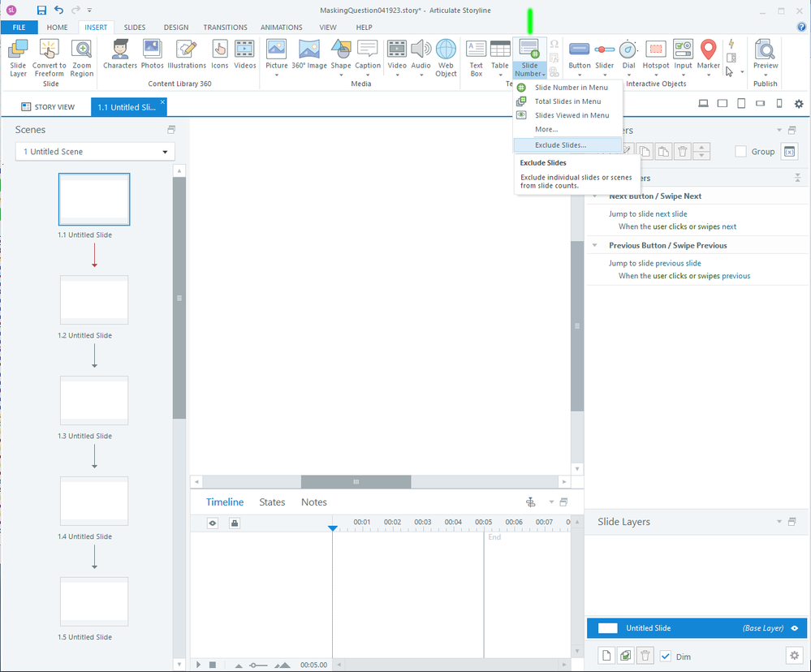
Task: Open the 1 Untitled Scene dropdown
Action: coord(95,152)
